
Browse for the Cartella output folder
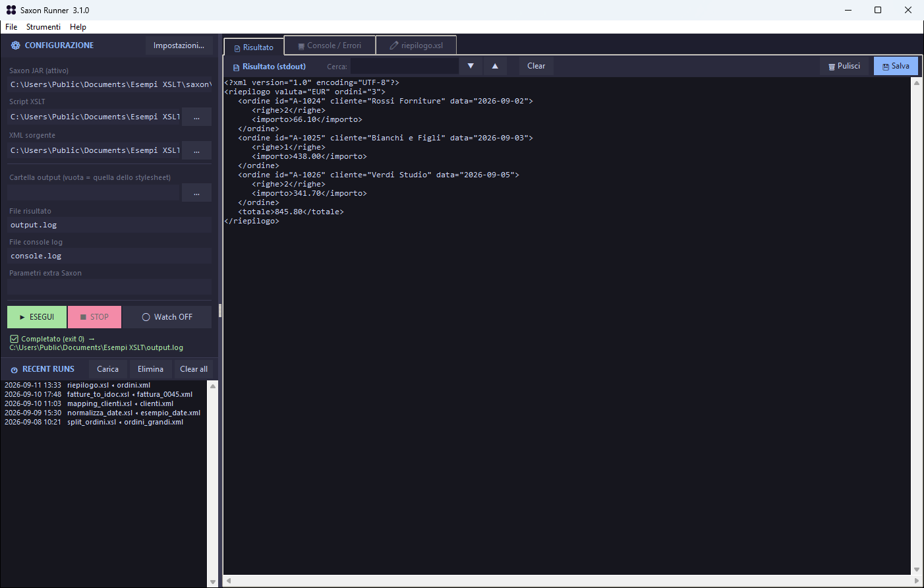tap(196, 192)
